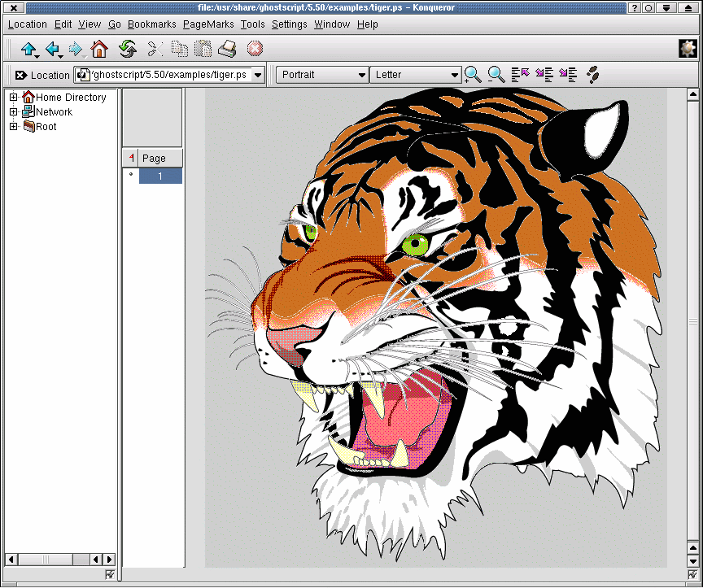Screen dimensions: 703x588
Task: Open the Location URL history dropdown
Action: click(x=258, y=75)
